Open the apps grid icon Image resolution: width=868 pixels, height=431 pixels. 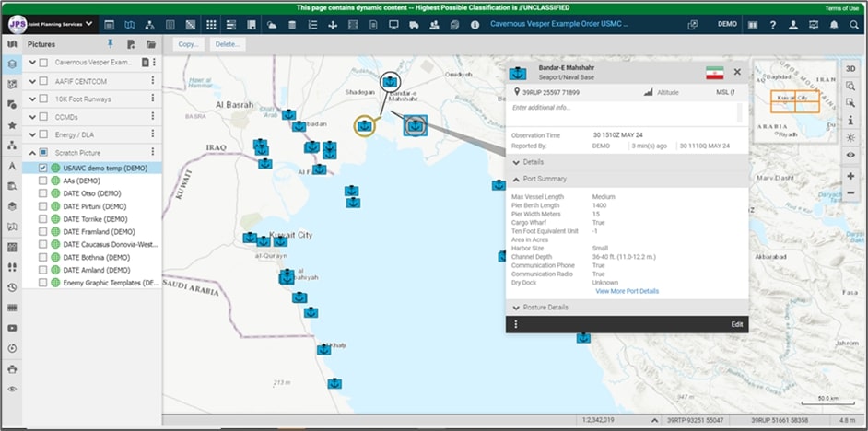coord(211,25)
